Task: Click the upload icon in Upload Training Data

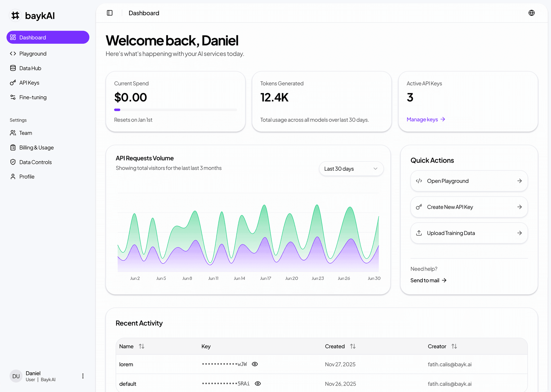Action: click(x=419, y=233)
